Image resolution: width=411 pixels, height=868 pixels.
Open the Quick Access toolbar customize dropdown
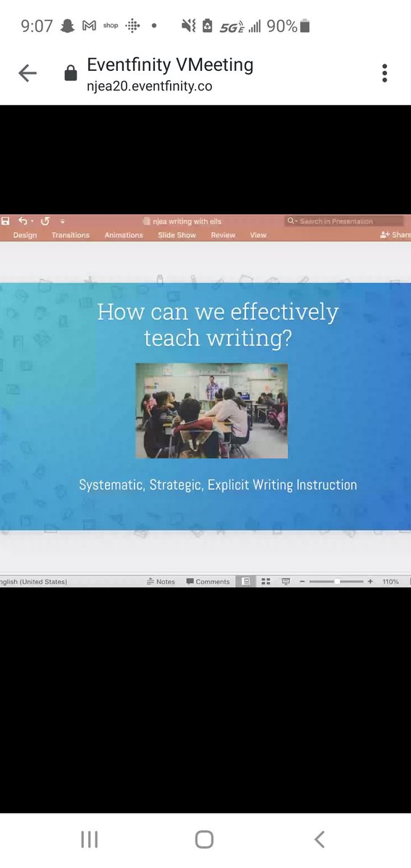(62, 221)
